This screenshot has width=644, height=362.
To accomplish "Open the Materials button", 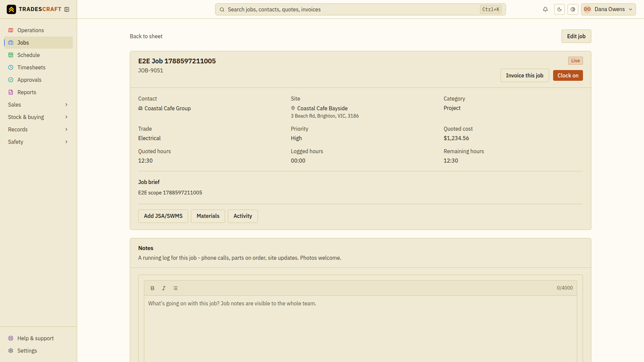I will (x=208, y=216).
